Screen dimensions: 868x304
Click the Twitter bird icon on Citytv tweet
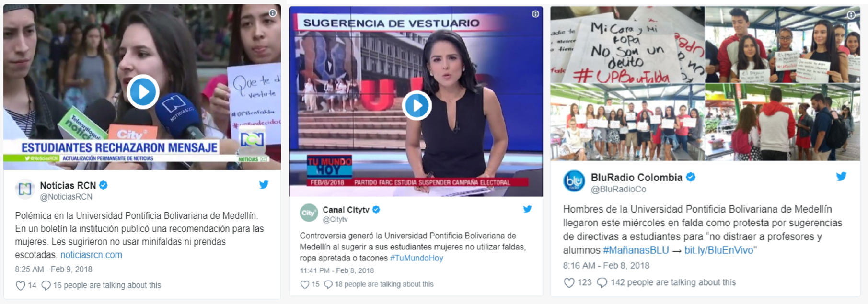(527, 209)
